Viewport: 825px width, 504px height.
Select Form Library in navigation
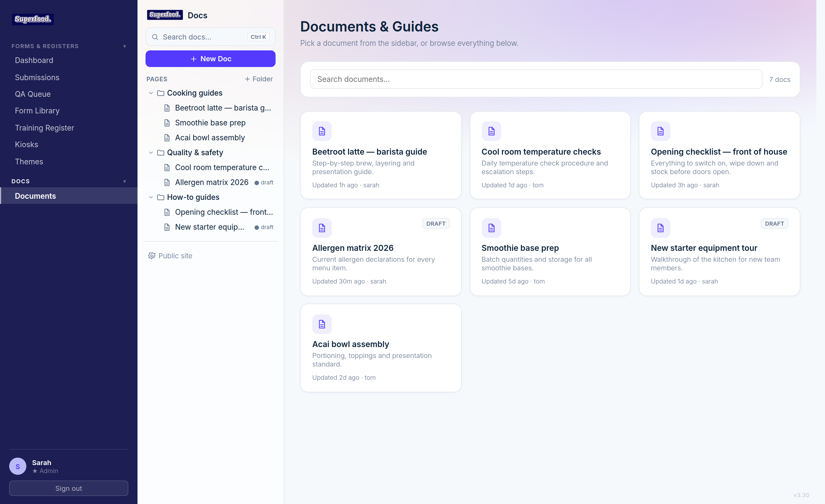[x=69, y=111]
